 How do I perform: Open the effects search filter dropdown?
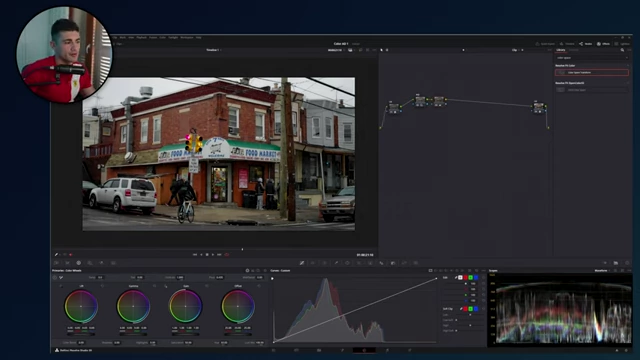627,58
